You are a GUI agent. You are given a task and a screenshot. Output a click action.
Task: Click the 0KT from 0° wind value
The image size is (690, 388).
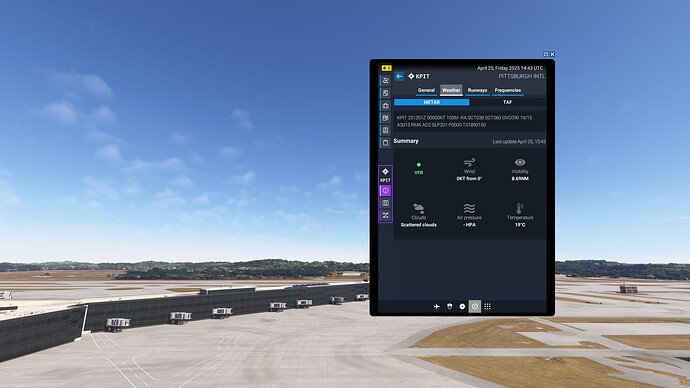(469, 179)
